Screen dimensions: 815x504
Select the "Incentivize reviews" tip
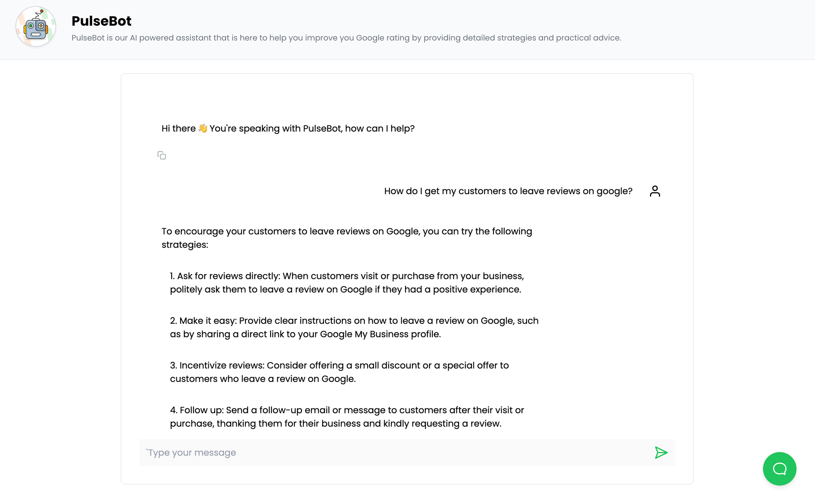point(339,372)
